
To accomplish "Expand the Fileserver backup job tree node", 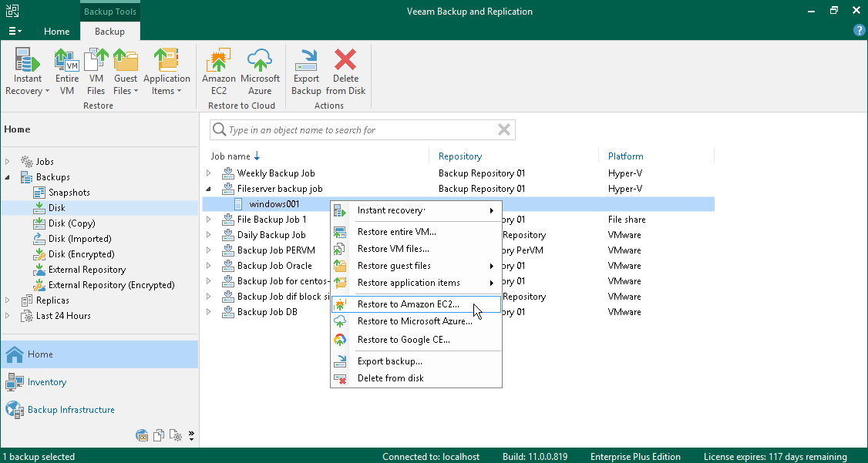I will 209,189.
